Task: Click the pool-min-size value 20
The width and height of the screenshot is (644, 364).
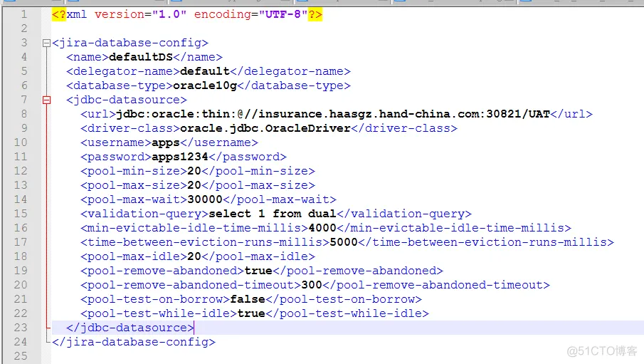Action: click(x=194, y=171)
